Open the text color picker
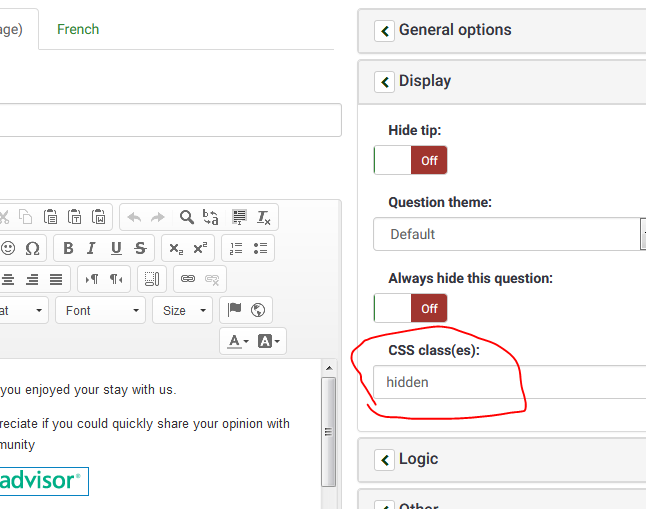 point(237,341)
